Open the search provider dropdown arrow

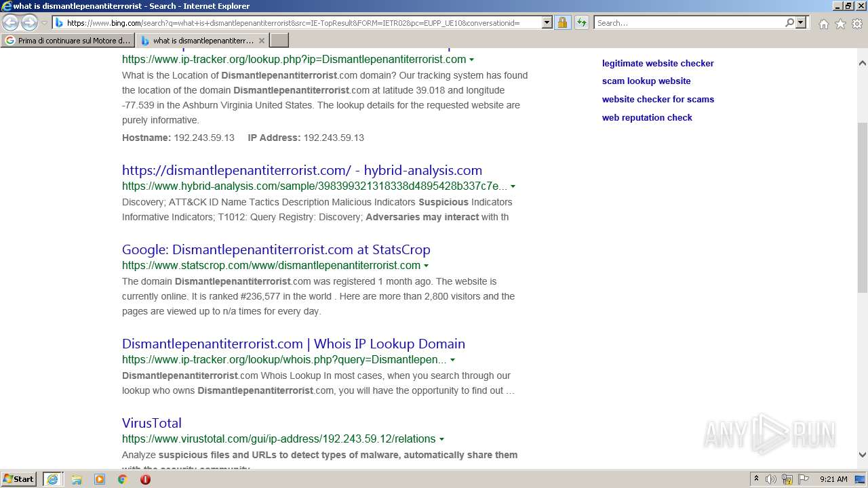click(801, 23)
